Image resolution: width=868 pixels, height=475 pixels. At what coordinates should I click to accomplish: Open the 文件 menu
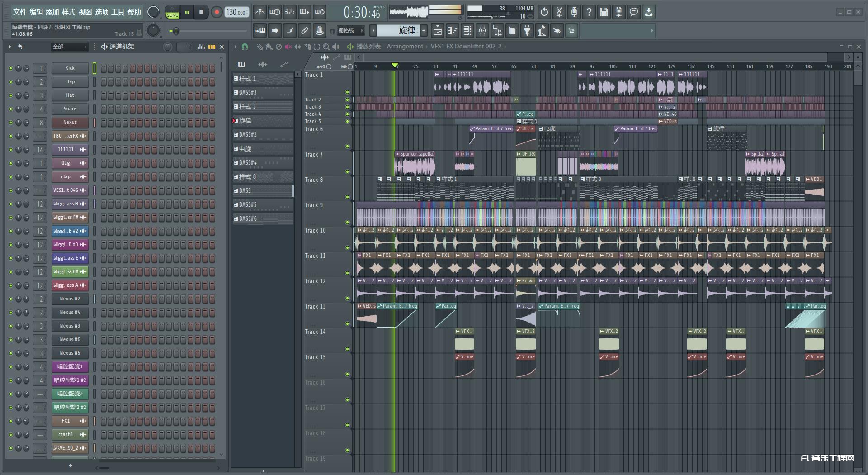pyautogui.click(x=20, y=12)
